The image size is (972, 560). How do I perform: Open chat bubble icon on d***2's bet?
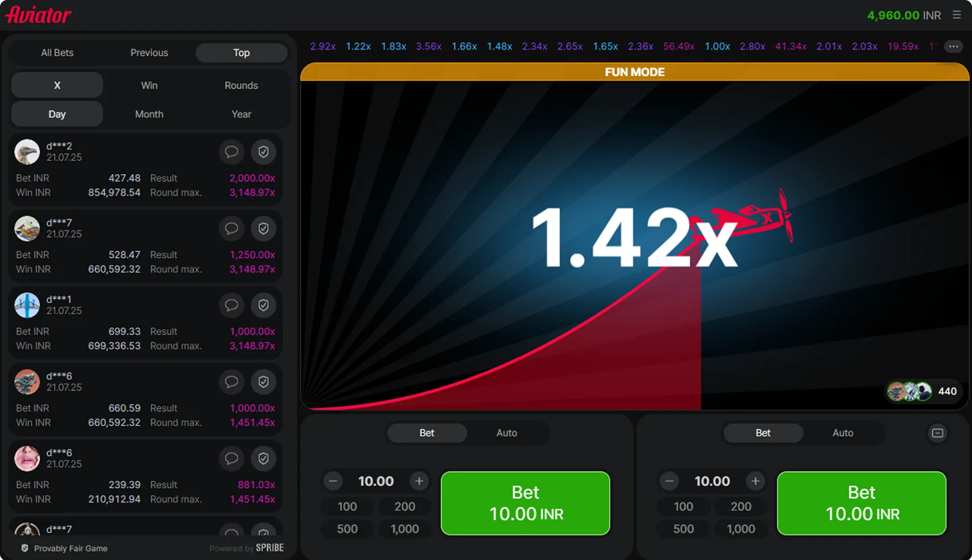tap(231, 152)
